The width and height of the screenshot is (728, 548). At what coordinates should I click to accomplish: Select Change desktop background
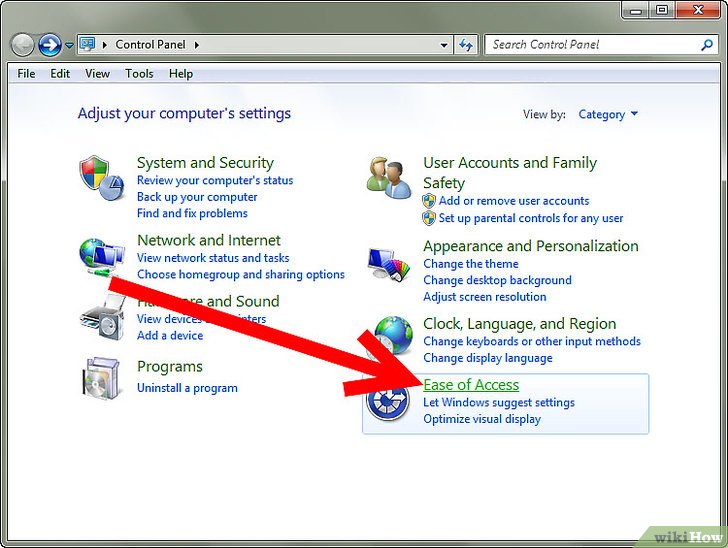pos(497,281)
